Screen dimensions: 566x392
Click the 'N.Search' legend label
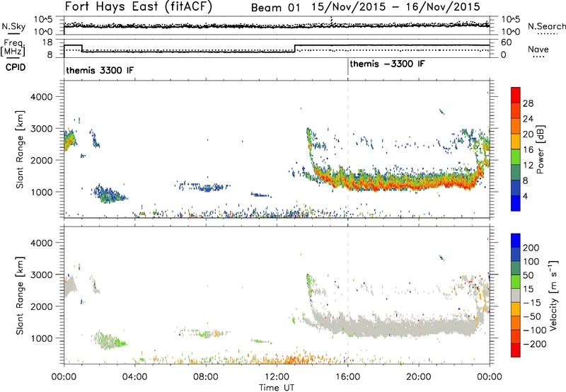coord(546,26)
